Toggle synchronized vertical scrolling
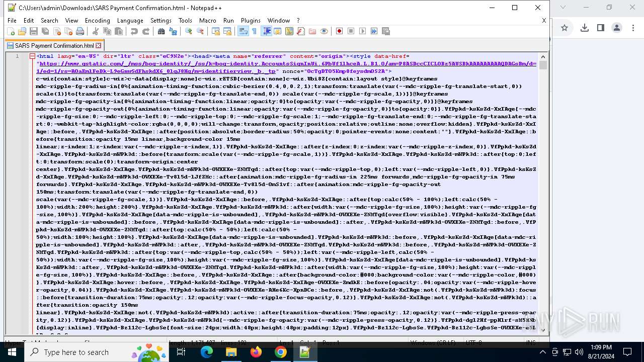 pos(215,31)
